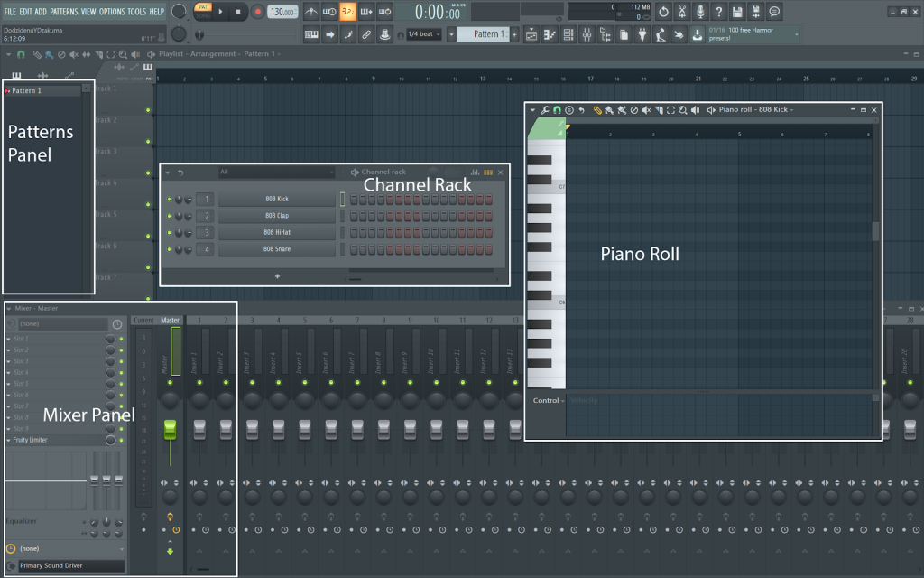Click the step editing arrow icon
The height and width of the screenshot is (578, 924).
point(330,35)
